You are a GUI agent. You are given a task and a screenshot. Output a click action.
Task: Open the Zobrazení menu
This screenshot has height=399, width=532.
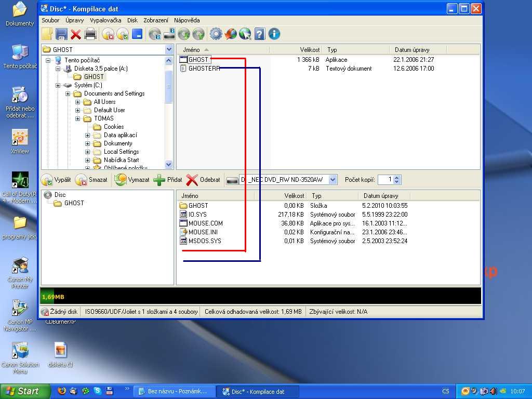click(156, 20)
